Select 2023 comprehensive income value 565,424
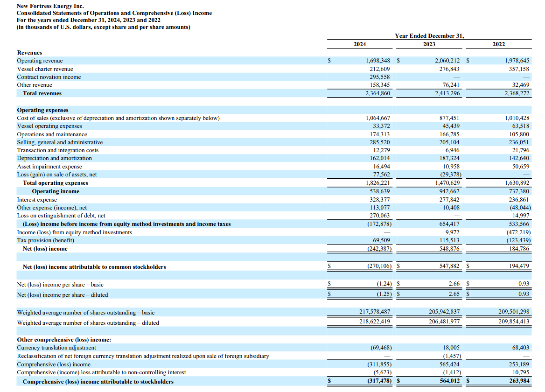This screenshot has height=392, width=545. [447, 364]
